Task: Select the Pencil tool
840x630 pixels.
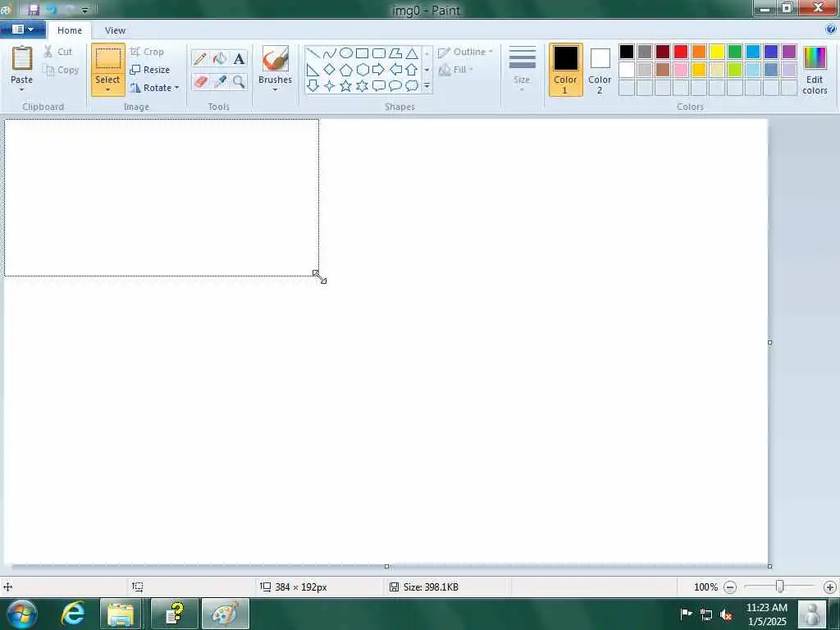Action: (x=200, y=58)
